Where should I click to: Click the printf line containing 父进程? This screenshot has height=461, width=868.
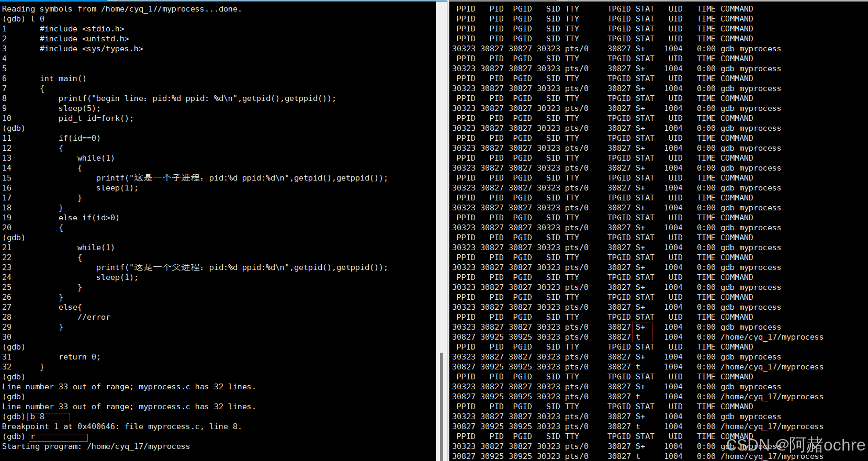pos(242,267)
